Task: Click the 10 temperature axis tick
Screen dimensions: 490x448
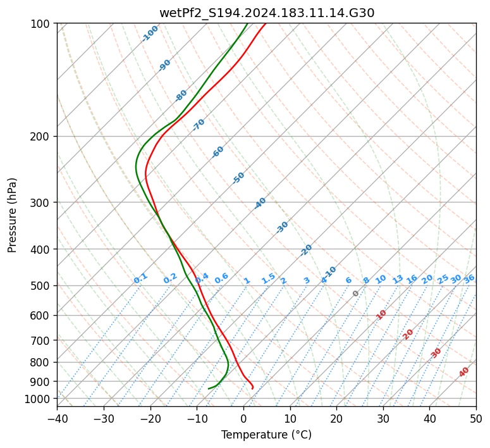Action: tap(290, 418)
